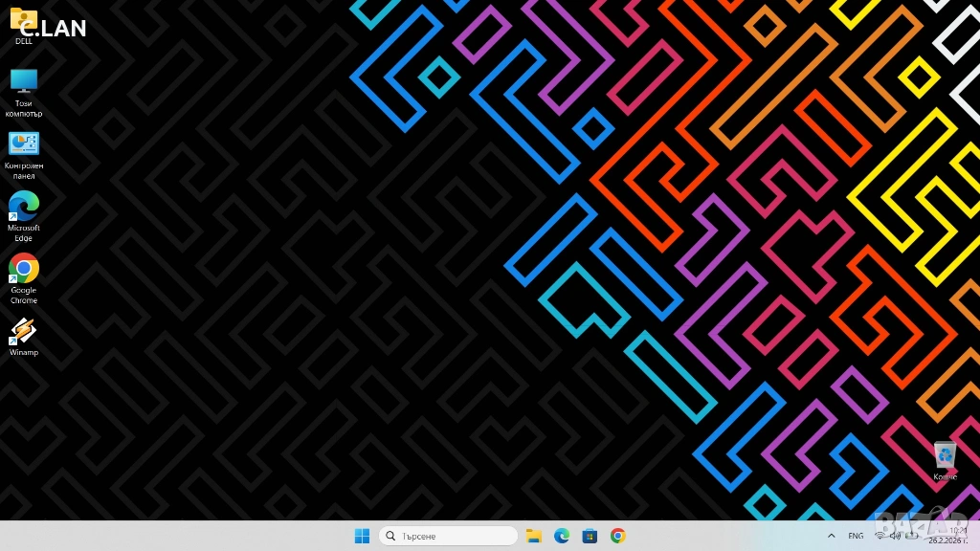The width and height of the screenshot is (980, 551).
Task: Select the Microsoft Edge desktop shortcut
Action: (23, 207)
